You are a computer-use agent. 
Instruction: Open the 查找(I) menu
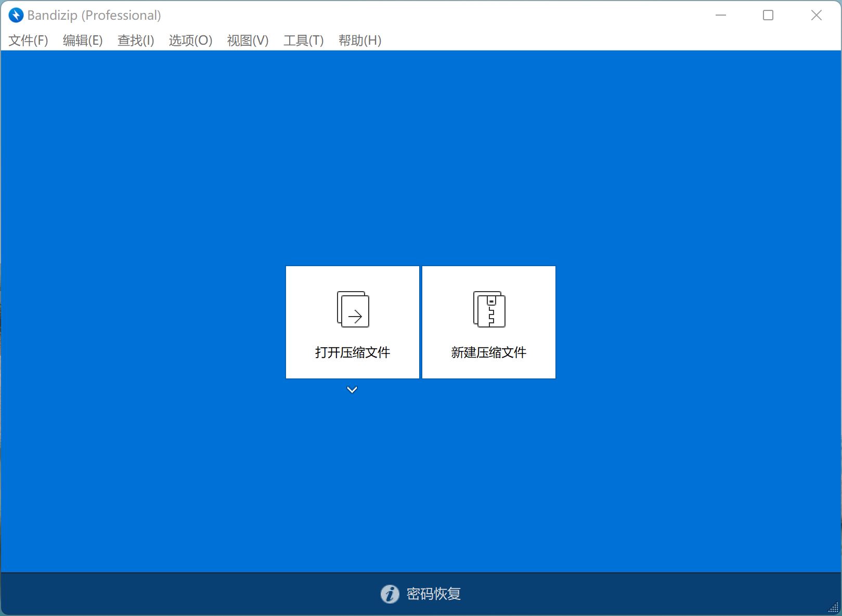[x=135, y=40]
